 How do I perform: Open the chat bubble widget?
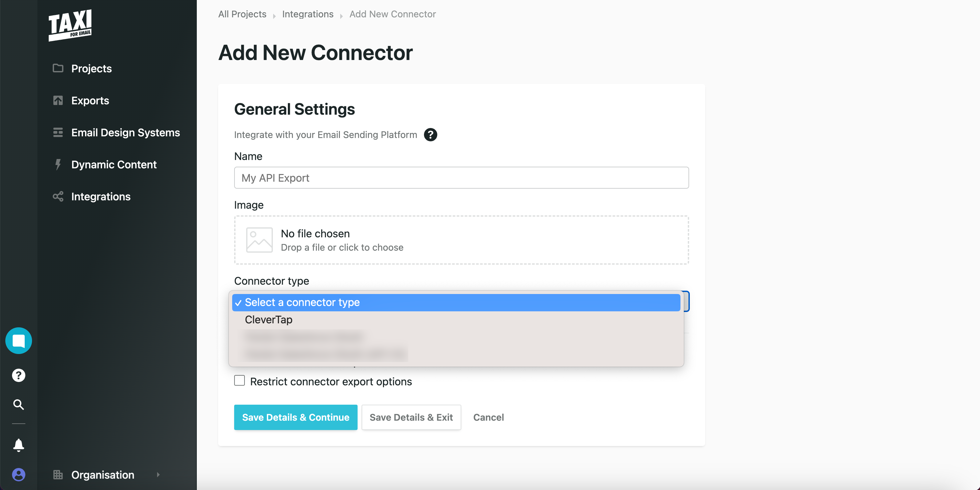pos(19,341)
